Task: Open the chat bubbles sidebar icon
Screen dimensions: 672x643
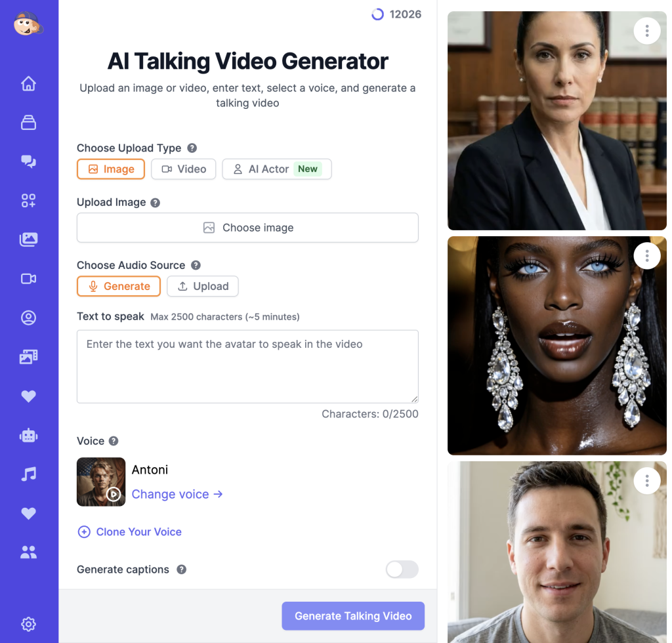Action: pos(28,161)
